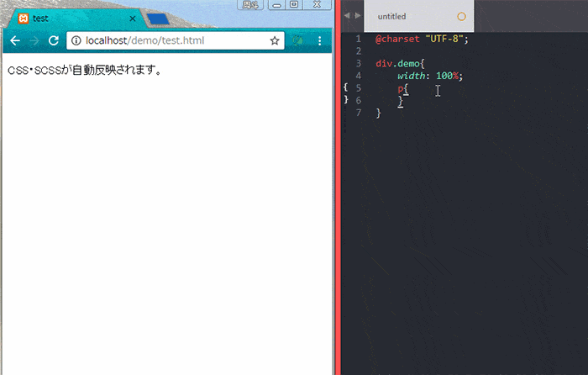This screenshot has height=375, width=588.
Task: Click line number 2 in the gutter
Action: tap(359, 51)
